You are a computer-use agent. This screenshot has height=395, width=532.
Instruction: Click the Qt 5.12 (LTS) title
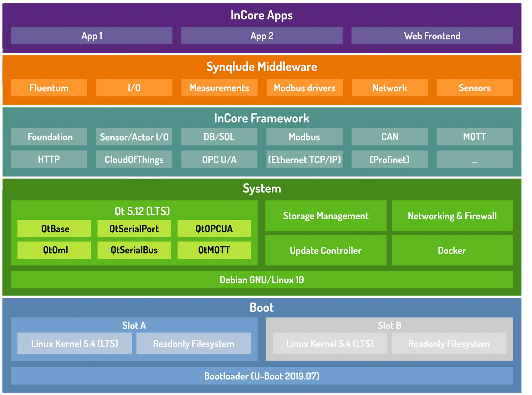coord(142,212)
